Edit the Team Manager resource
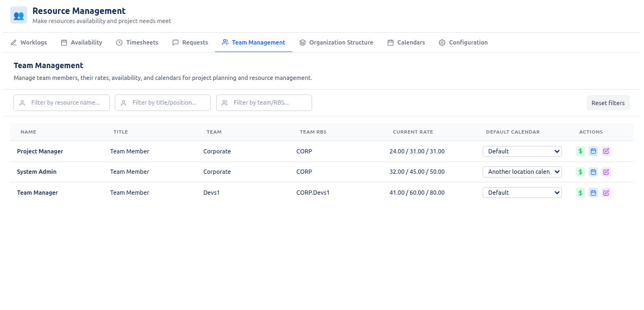 pos(606,193)
